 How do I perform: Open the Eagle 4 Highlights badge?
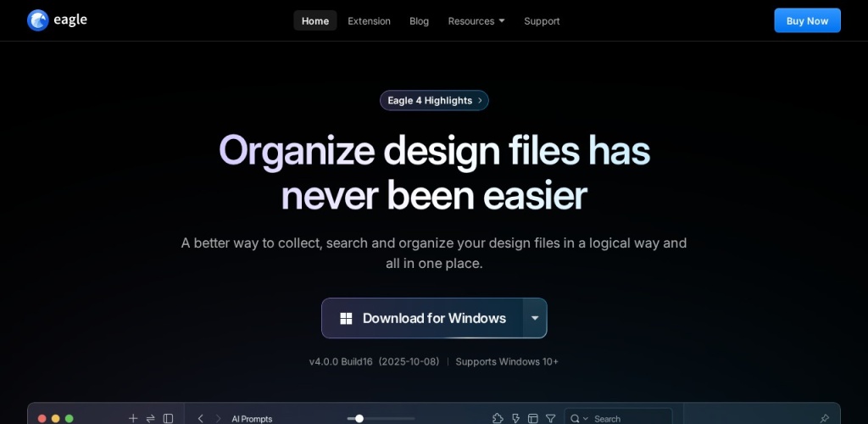click(434, 100)
